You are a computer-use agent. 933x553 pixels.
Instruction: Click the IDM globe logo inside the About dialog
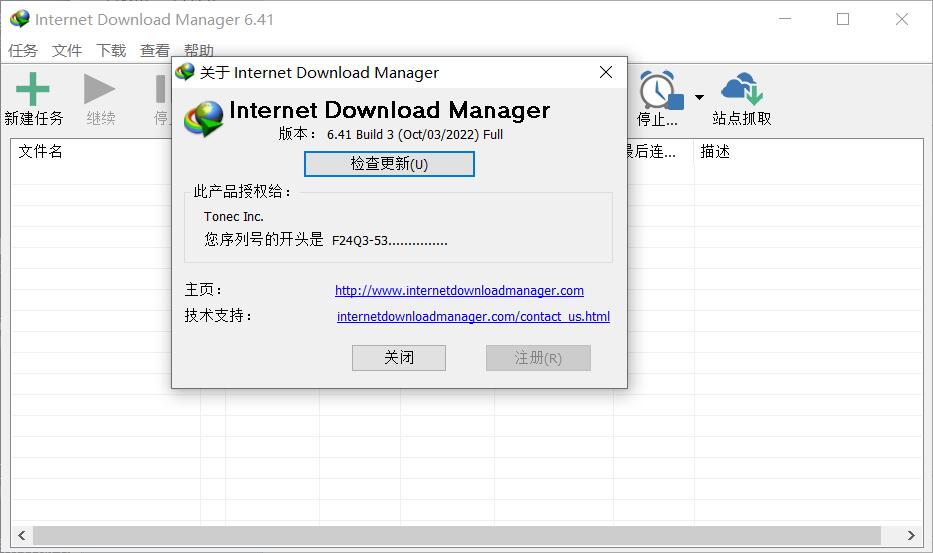(x=204, y=118)
